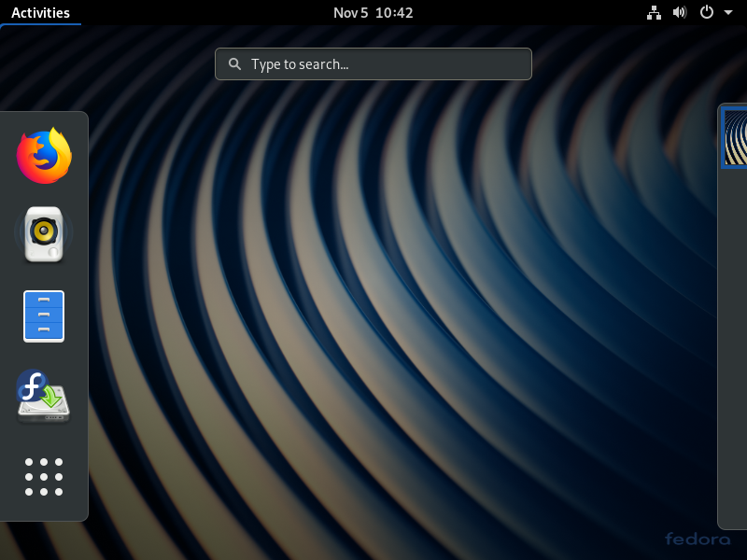
Task: Click the Activities button
Action: click(40, 12)
